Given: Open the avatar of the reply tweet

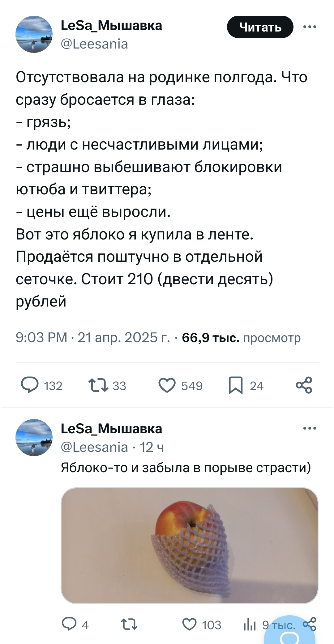Looking at the screenshot, I should tap(34, 437).
